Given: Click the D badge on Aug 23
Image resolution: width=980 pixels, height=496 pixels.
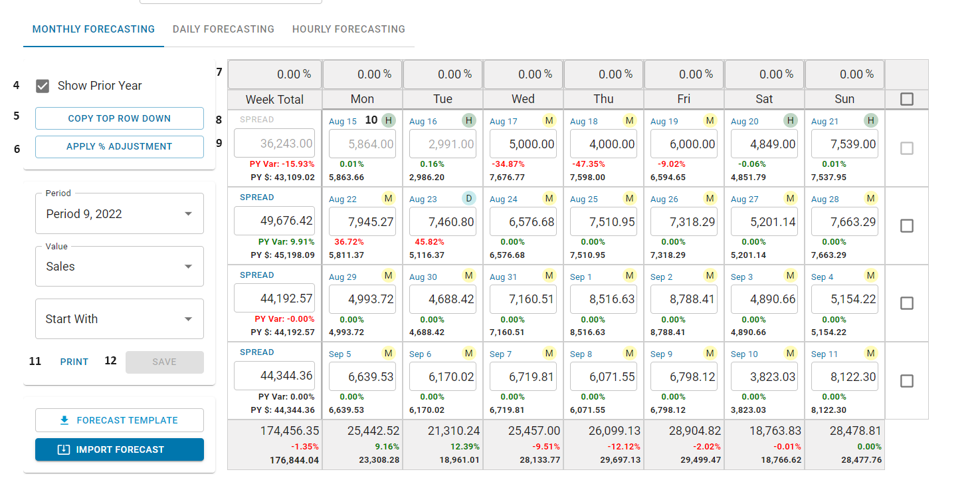Looking at the screenshot, I should coord(469,198).
